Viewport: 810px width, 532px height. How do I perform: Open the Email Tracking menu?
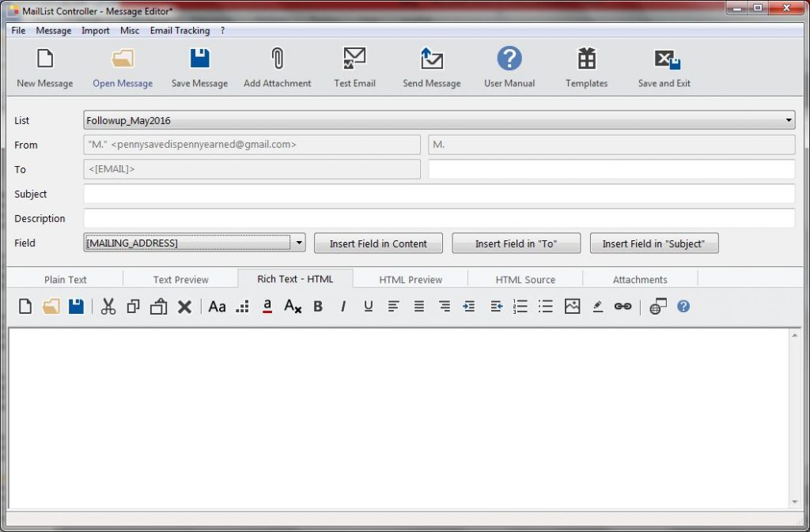(x=180, y=30)
